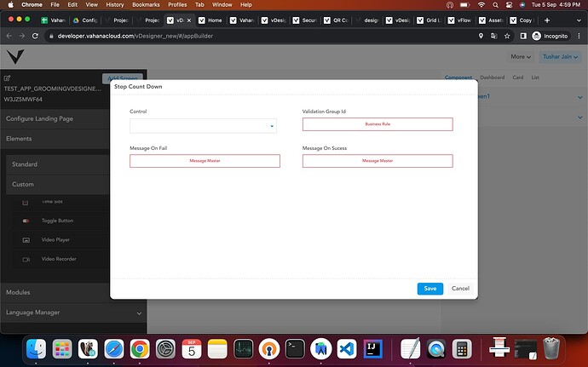Image resolution: width=588 pixels, height=367 pixels.
Task: Click Message Master under Message On Fail
Action: click(205, 161)
